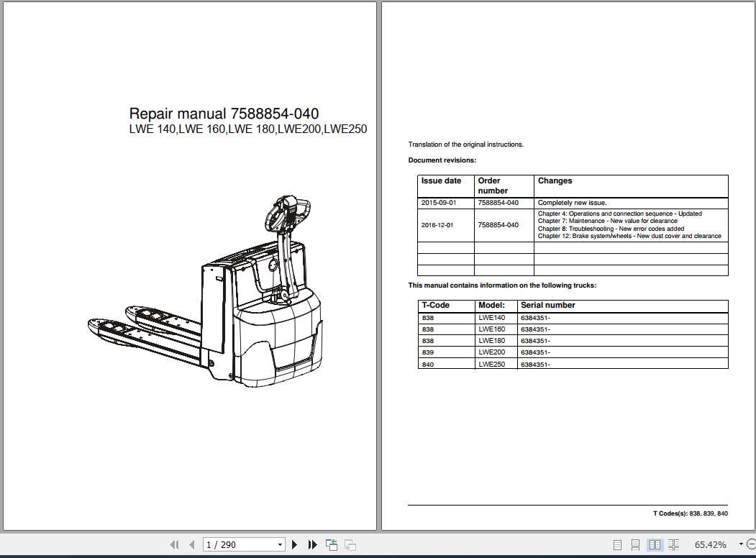Click the Repair manual 7588854-040 title

224,114
